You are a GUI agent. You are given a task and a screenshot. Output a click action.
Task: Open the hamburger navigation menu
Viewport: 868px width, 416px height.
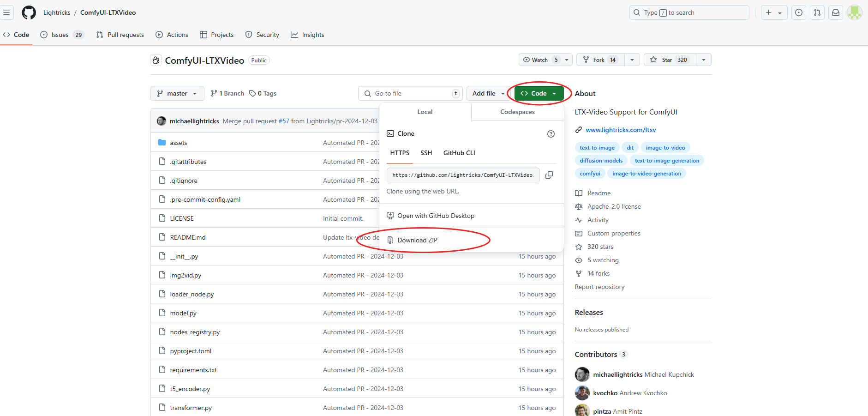[x=6, y=12]
